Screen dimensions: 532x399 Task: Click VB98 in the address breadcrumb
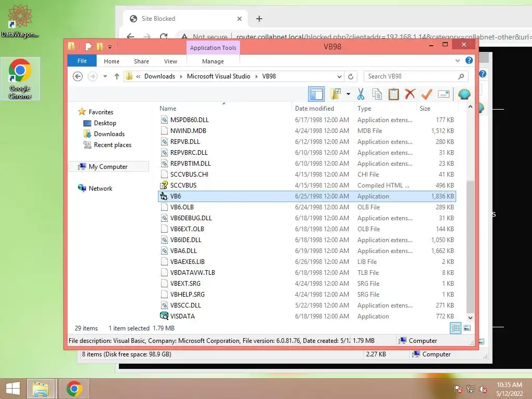[269, 76]
